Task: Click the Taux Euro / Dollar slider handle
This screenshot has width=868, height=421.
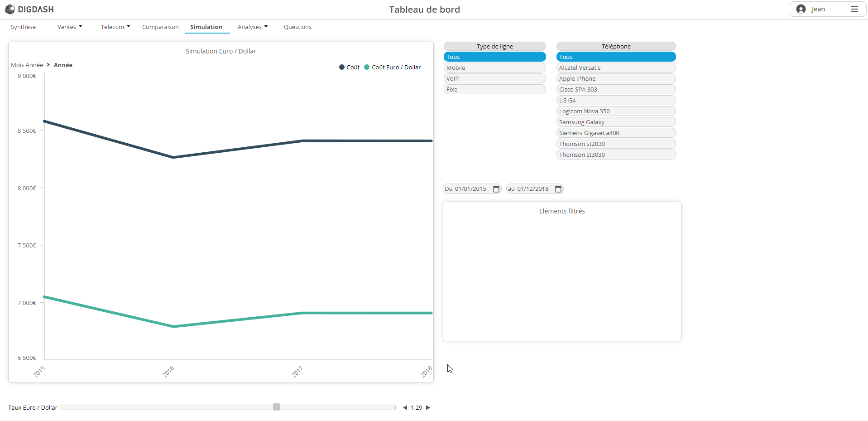Action: 276,407
